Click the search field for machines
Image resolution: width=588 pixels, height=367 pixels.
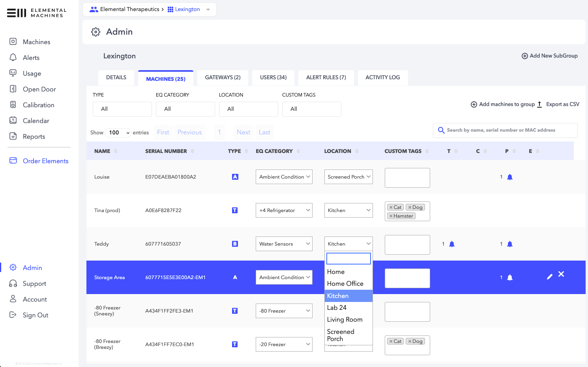tap(505, 130)
